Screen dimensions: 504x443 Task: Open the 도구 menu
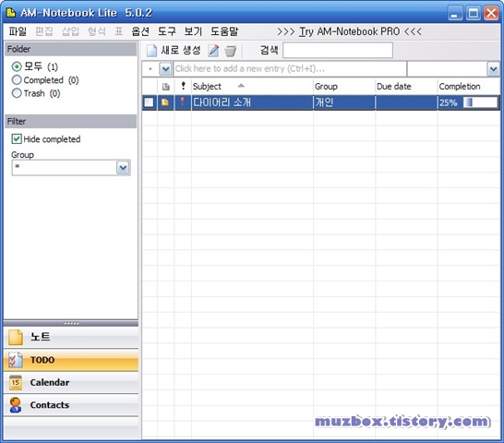pos(167,31)
